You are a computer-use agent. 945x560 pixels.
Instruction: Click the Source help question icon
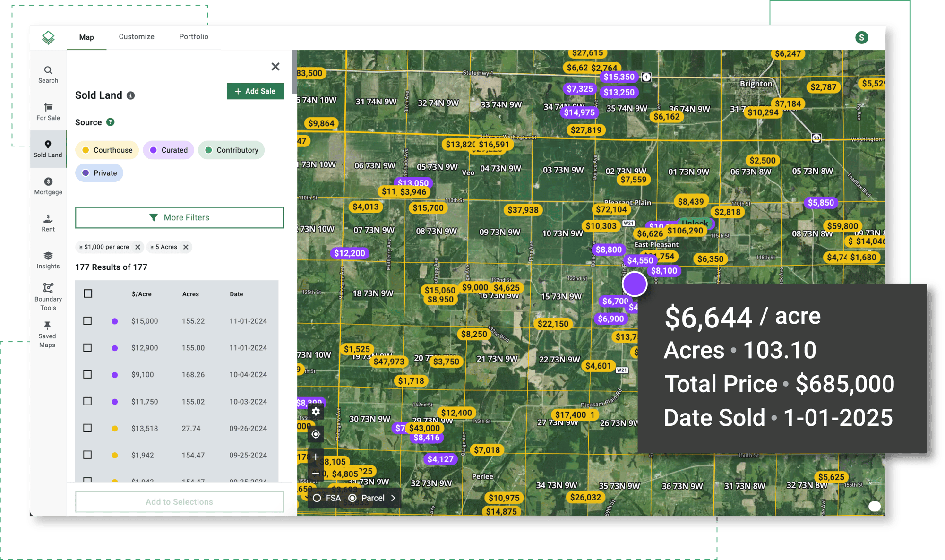pyautogui.click(x=110, y=122)
